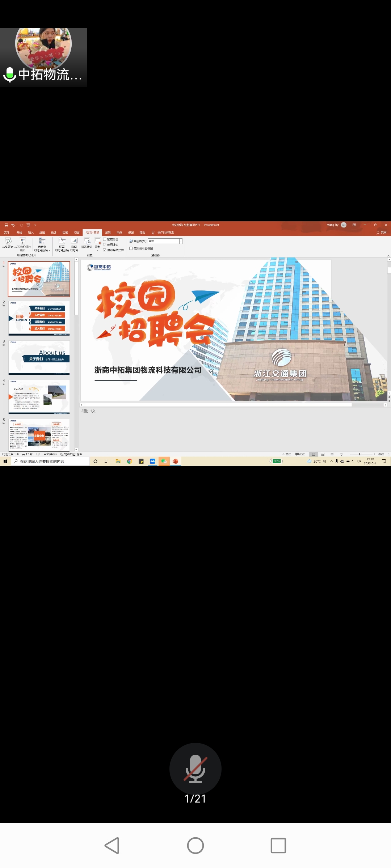This screenshot has height=868, width=391.
Task: Click the 浙商中拓 logo on the slide
Action: [x=99, y=267]
